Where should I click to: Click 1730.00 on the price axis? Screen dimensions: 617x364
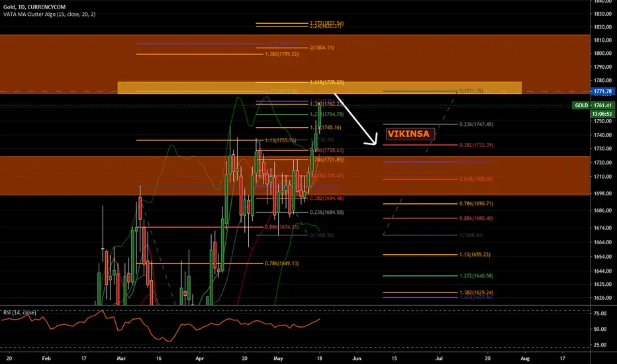pyautogui.click(x=603, y=149)
